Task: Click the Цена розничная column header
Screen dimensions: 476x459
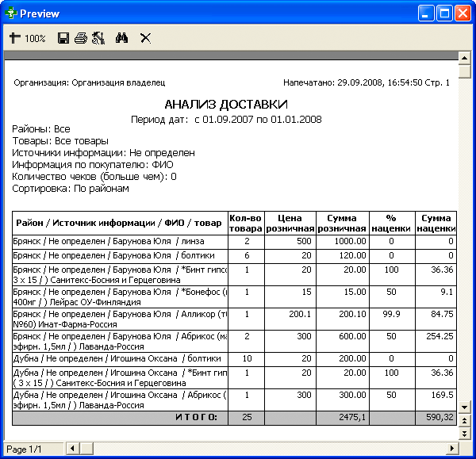Action: (290, 224)
